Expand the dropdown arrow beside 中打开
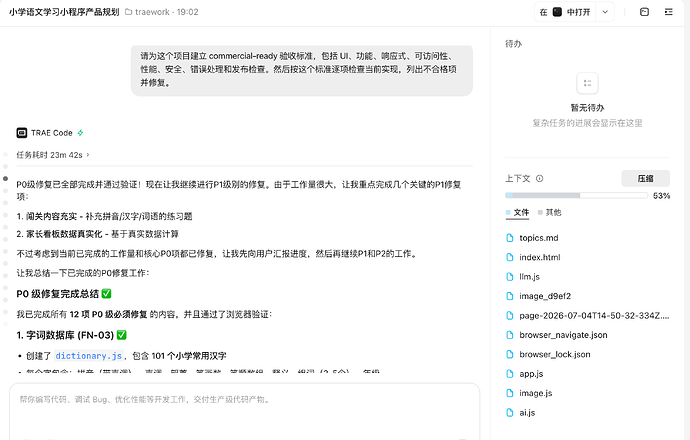Viewport: 690px width, 440px height. coord(605,12)
